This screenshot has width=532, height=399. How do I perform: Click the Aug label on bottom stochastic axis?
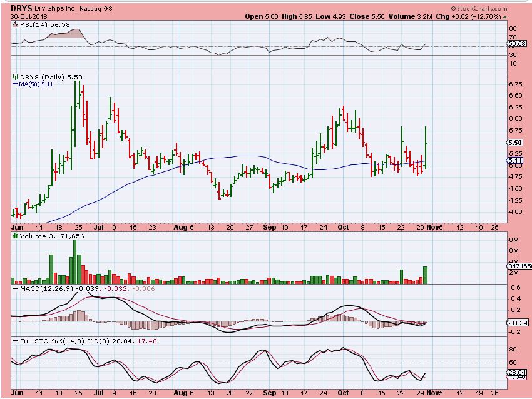point(180,393)
